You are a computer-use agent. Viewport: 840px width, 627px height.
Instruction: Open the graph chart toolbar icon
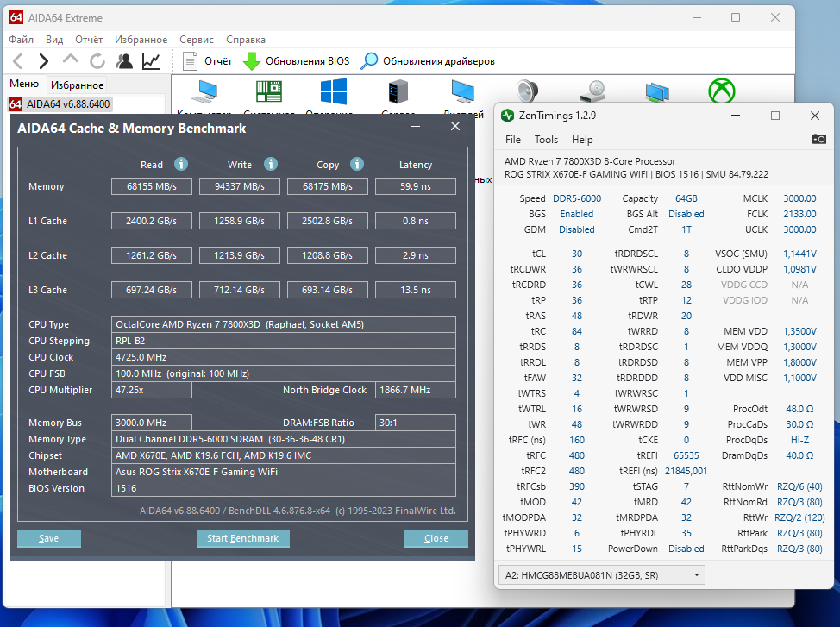pos(151,61)
